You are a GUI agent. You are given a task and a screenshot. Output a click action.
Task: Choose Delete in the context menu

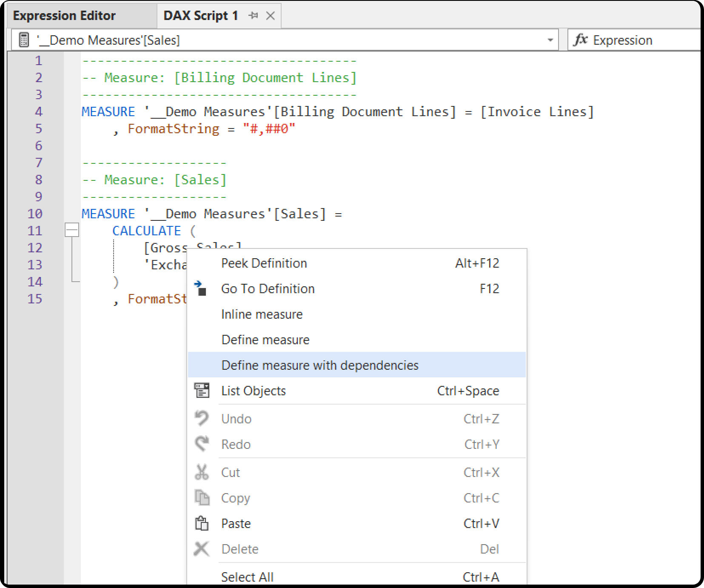point(357,549)
